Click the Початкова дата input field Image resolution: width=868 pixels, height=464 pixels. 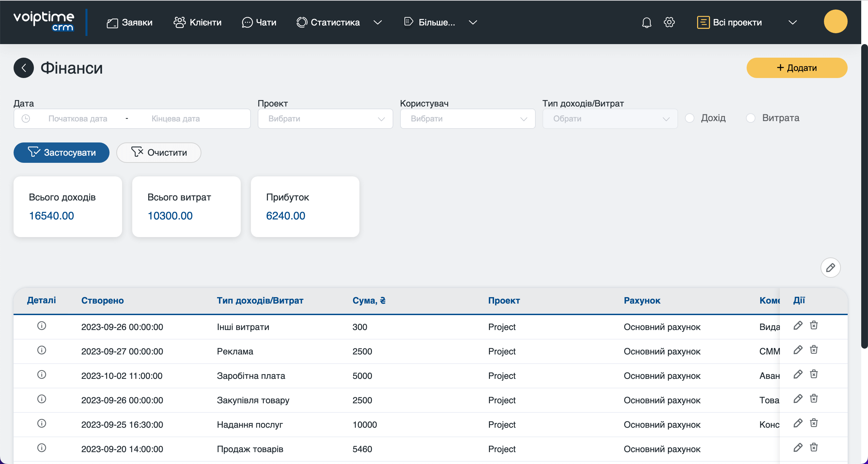(x=78, y=119)
